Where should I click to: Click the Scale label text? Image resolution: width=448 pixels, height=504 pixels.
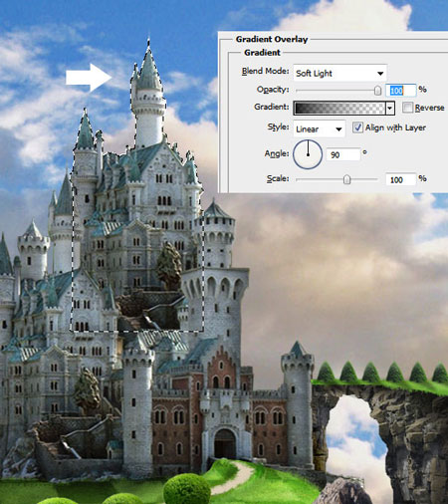pos(278,178)
